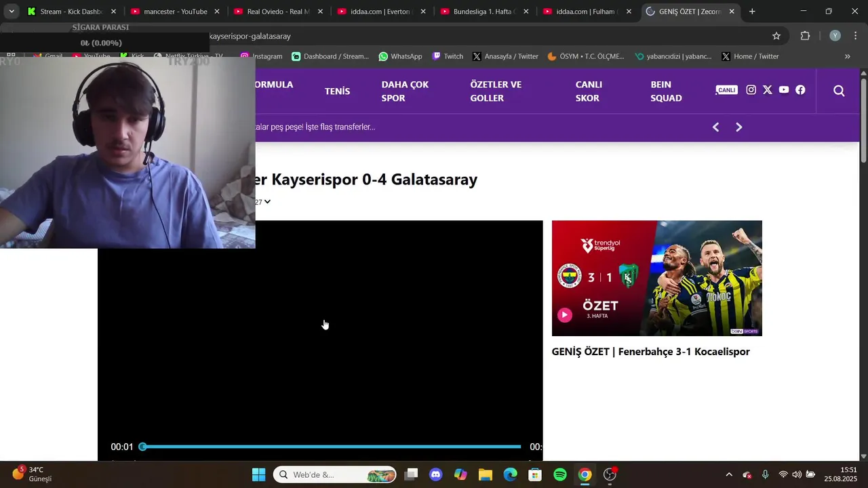Open the X (Twitter) icon in site header

click(767, 90)
